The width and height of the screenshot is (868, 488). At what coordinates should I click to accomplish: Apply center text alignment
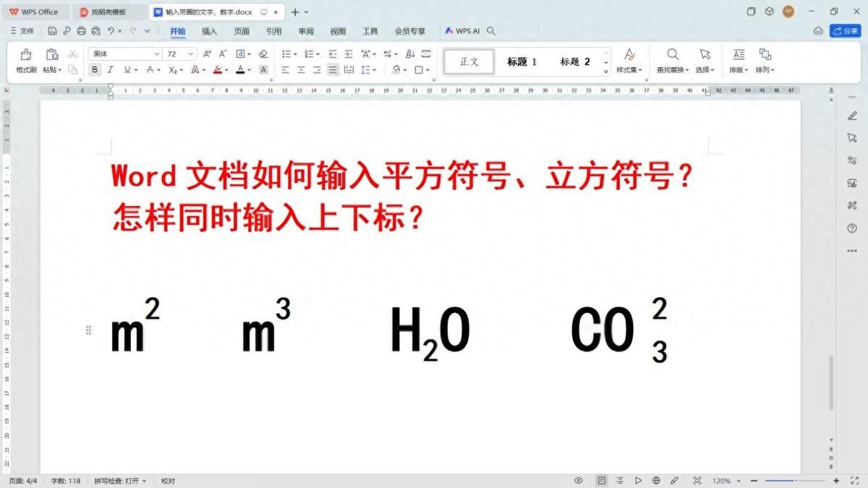point(301,70)
